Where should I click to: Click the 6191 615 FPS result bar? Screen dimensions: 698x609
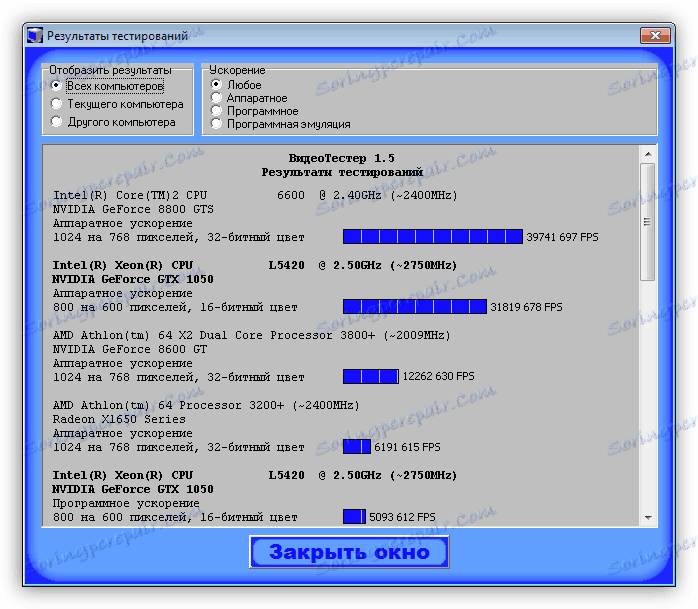357,447
